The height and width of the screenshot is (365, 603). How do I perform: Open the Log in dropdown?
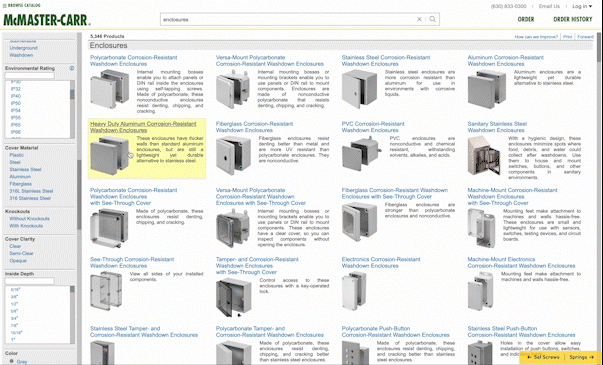point(582,6)
